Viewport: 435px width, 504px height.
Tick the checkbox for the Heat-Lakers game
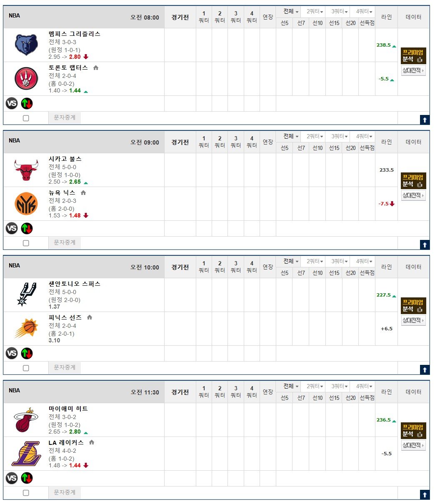[26, 493]
